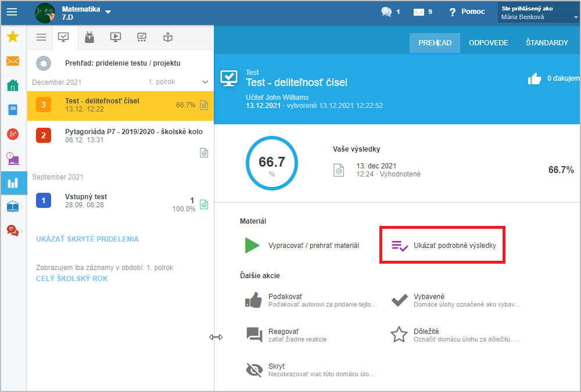The height and width of the screenshot is (392, 581).
Task: Click Ukázať podrobné výsledky
Action: pos(443,246)
